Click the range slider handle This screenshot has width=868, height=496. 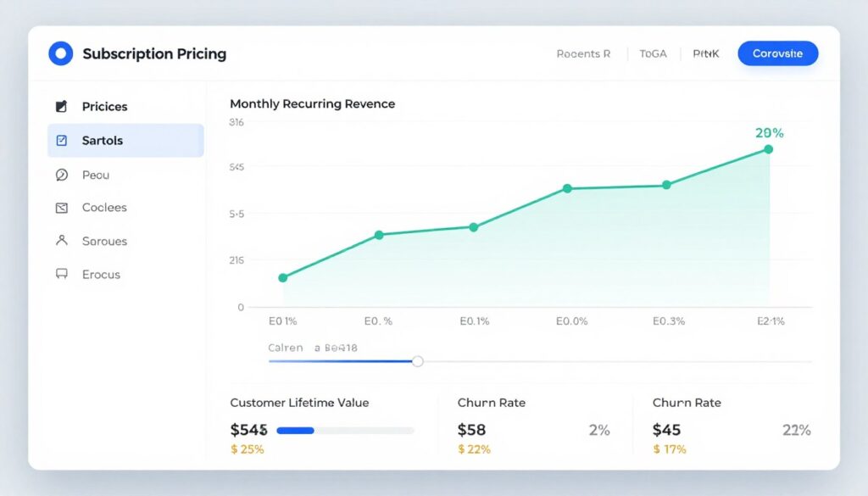[418, 361]
